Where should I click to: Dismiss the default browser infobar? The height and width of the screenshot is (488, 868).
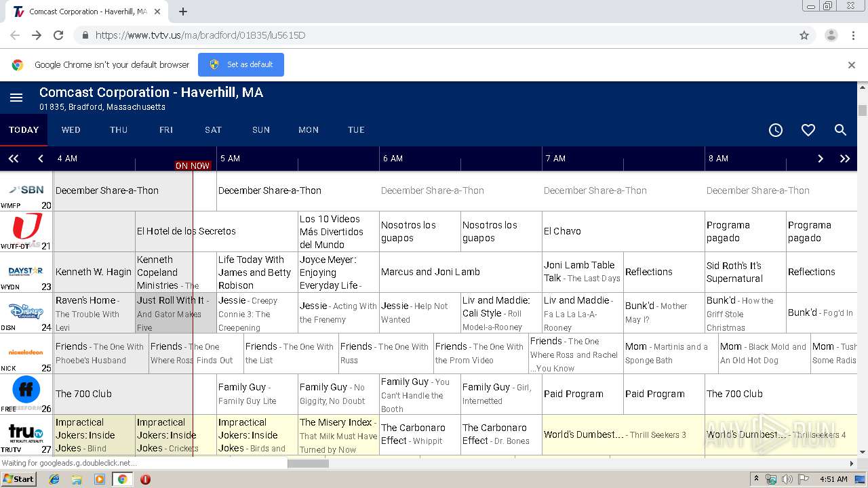(x=852, y=65)
